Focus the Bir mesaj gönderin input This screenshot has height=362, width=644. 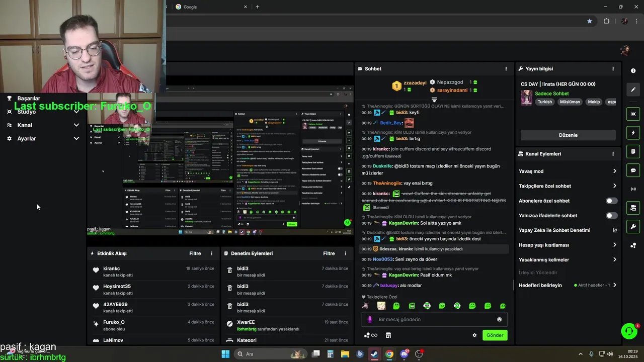coord(435,319)
